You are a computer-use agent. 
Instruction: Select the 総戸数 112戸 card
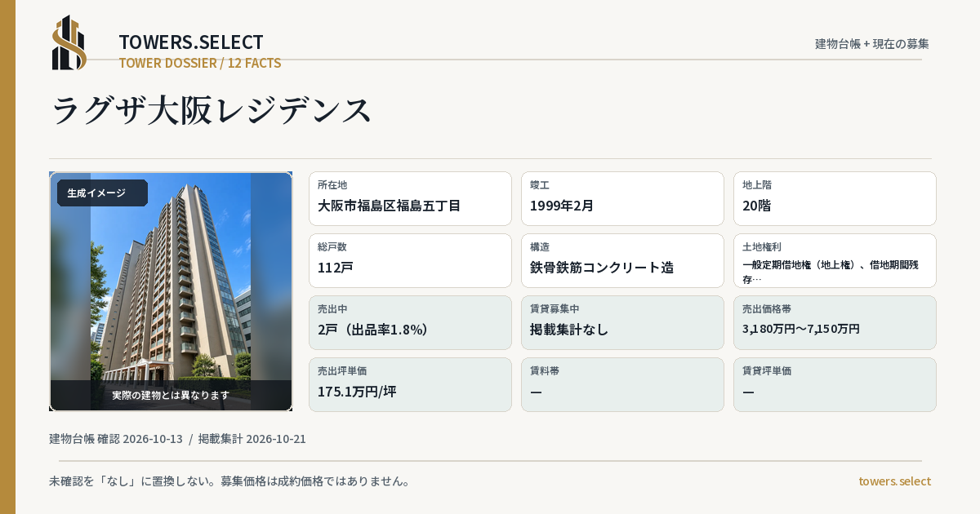[410, 260]
